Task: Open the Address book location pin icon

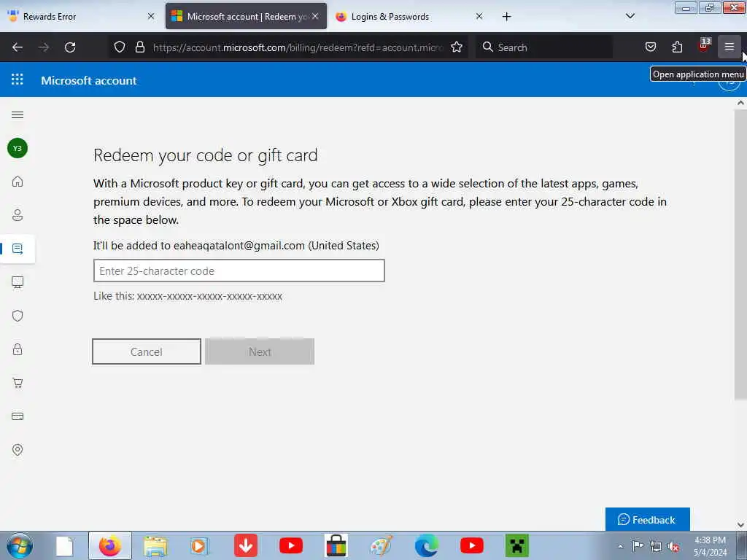Action: point(18,450)
